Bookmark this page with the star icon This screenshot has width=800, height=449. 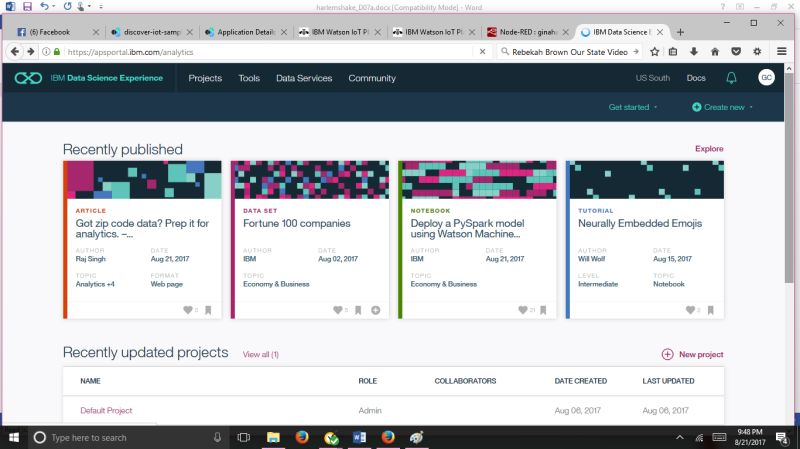655,52
